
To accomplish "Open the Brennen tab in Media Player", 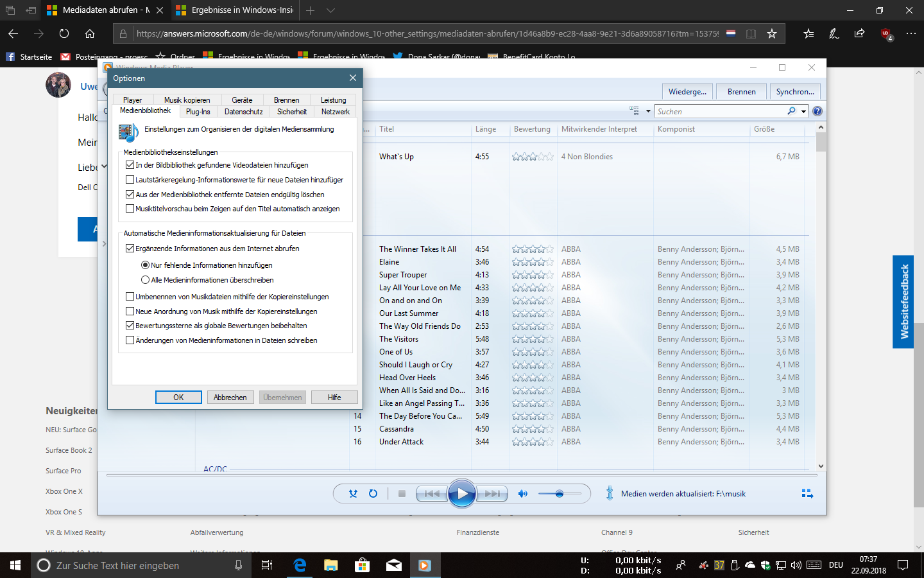I will (742, 92).
